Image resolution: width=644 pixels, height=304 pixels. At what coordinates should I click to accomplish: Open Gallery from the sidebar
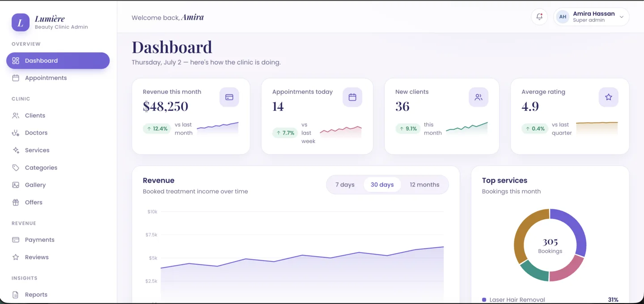58,185
